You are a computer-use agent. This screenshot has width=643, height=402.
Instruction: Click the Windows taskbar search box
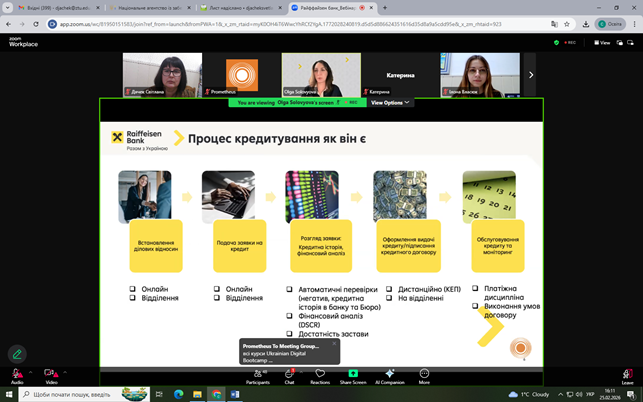(x=85, y=394)
